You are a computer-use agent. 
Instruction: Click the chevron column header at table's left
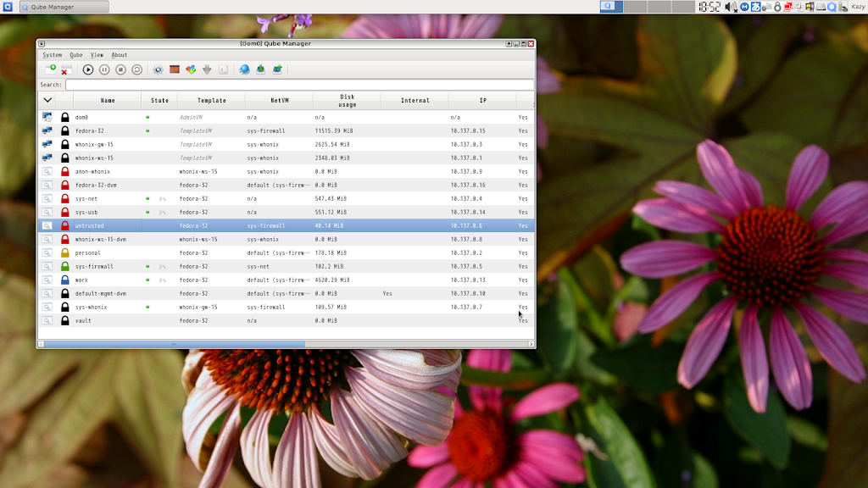click(47, 100)
